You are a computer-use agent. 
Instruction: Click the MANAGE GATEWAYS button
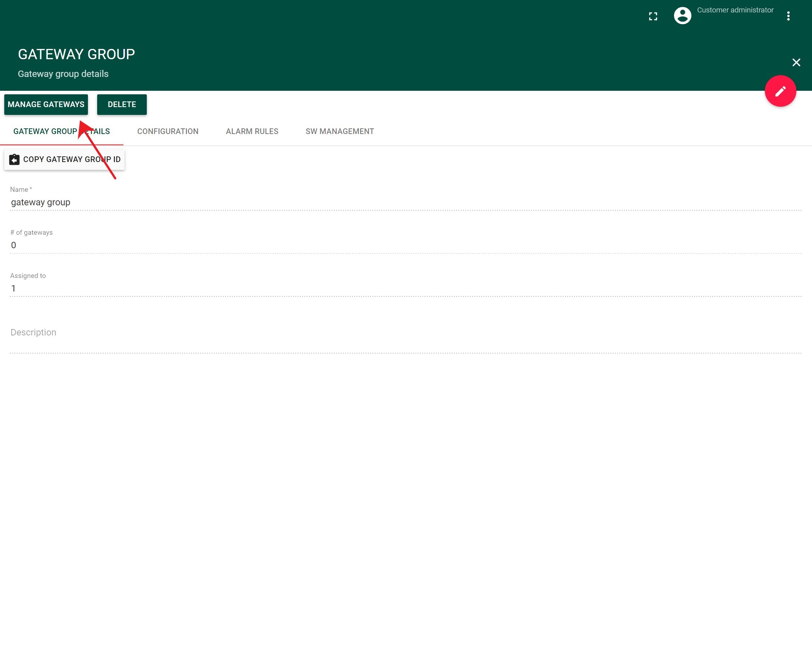46,105
